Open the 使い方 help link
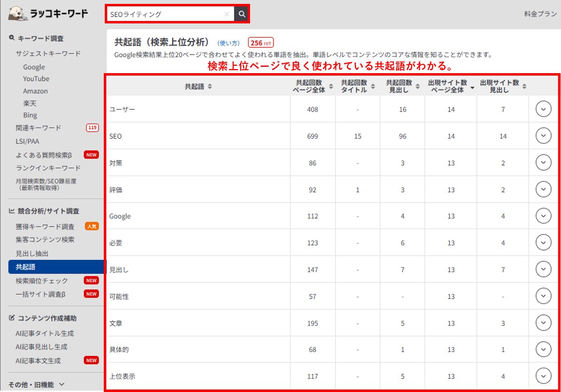561x392 pixels. tap(229, 43)
